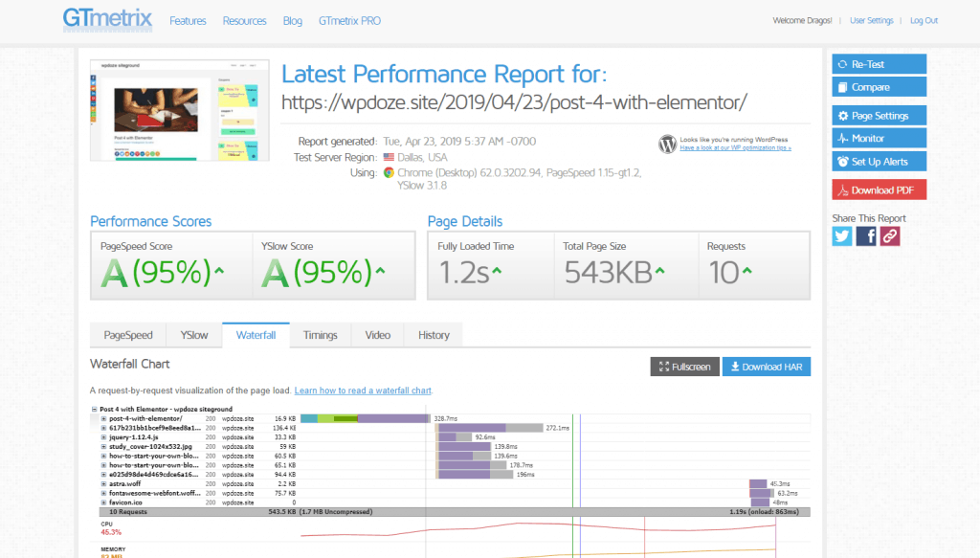This screenshot has width=980, height=558.
Task: Click the Re-Test button
Action: (879, 64)
